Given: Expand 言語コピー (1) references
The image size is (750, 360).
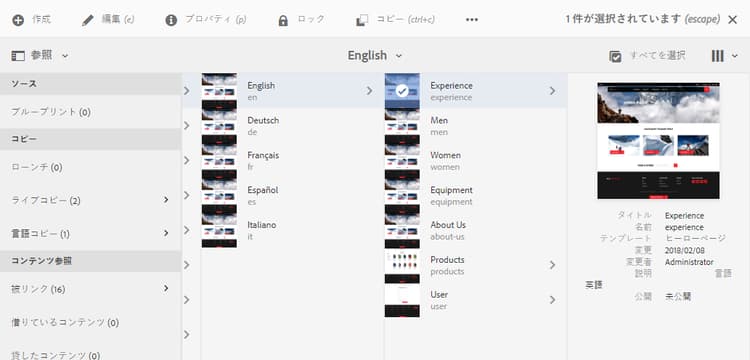Looking at the screenshot, I should 166,233.
